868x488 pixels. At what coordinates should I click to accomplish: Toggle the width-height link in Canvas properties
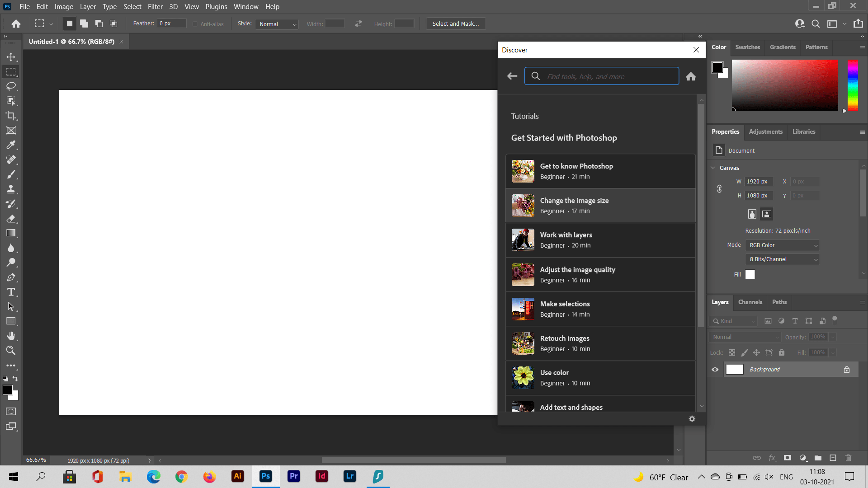[x=719, y=188]
